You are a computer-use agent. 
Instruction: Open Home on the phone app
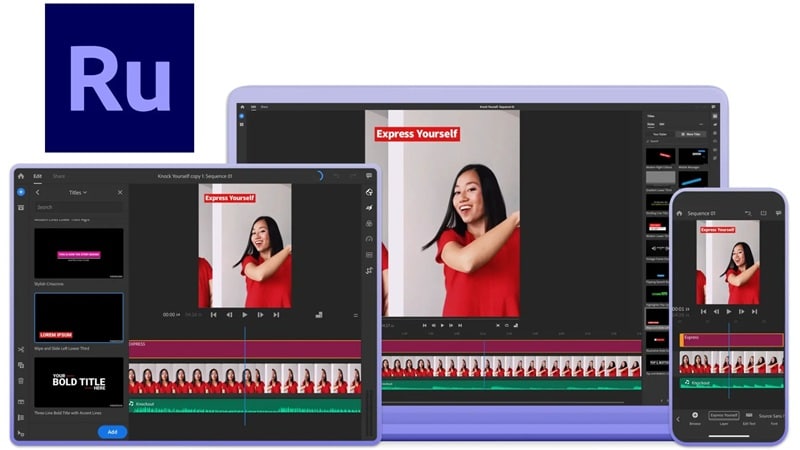pos(680,213)
